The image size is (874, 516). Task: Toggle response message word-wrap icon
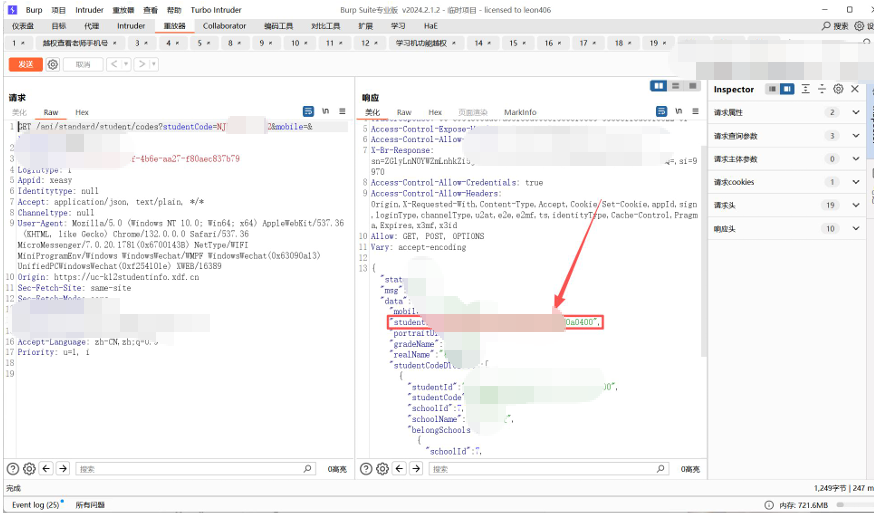[x=661, y=111]
